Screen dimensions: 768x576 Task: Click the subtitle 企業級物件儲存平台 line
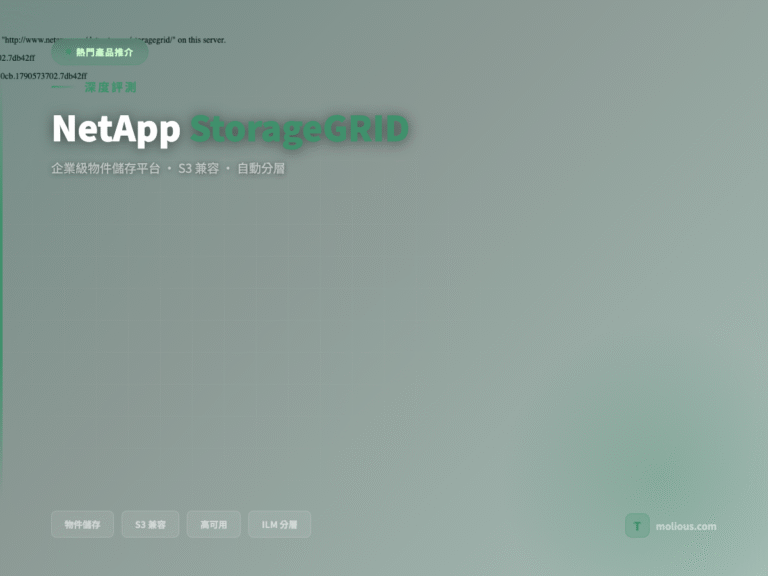coord(168,168)
